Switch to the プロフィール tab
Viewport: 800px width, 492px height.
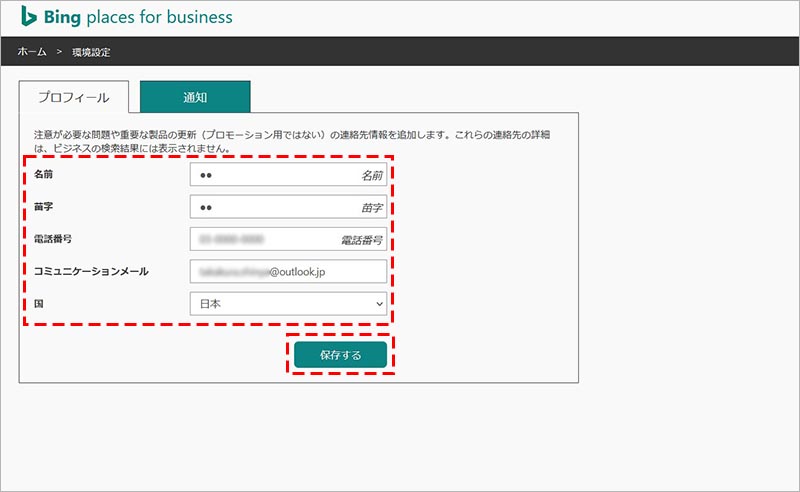click(74, 98)
